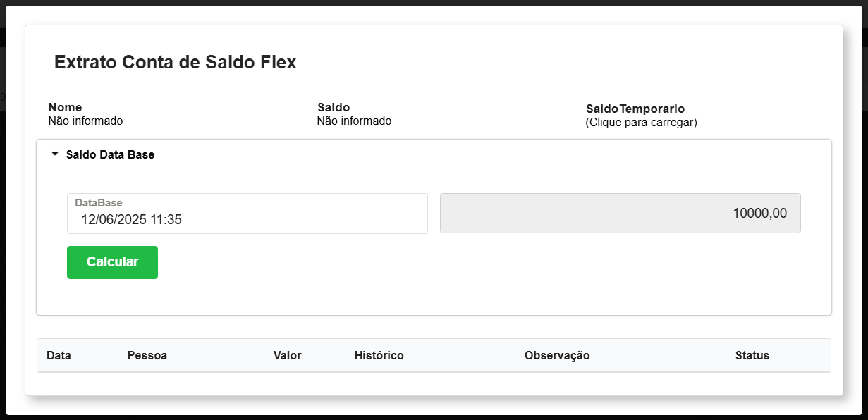Focus the DataBase date field showing 12/06/2025 11:35
Screen dimensions: 868x420
click(247, 219)
